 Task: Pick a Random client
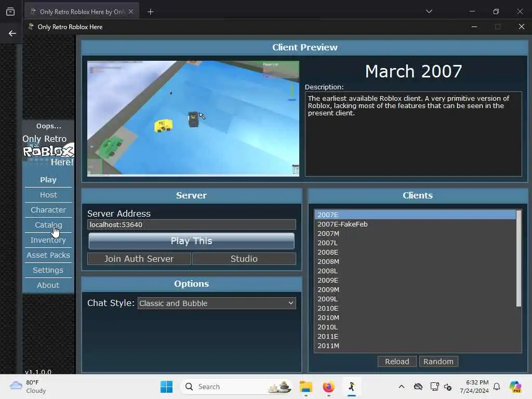pyautogui.click(x=438, y=362)
